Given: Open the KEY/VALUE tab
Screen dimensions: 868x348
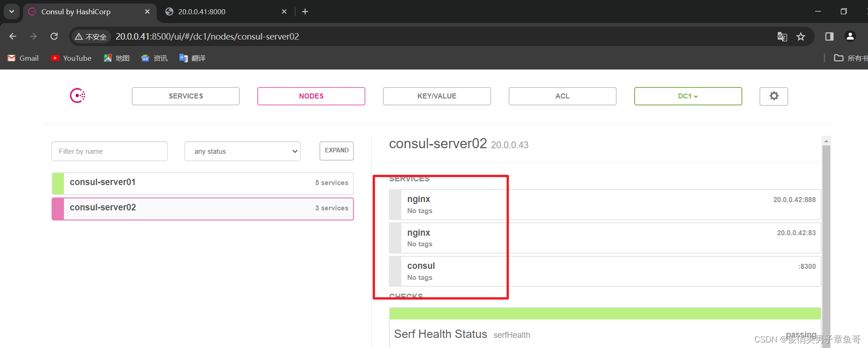Looking at the screenshot, I should [x=437, y=96].
